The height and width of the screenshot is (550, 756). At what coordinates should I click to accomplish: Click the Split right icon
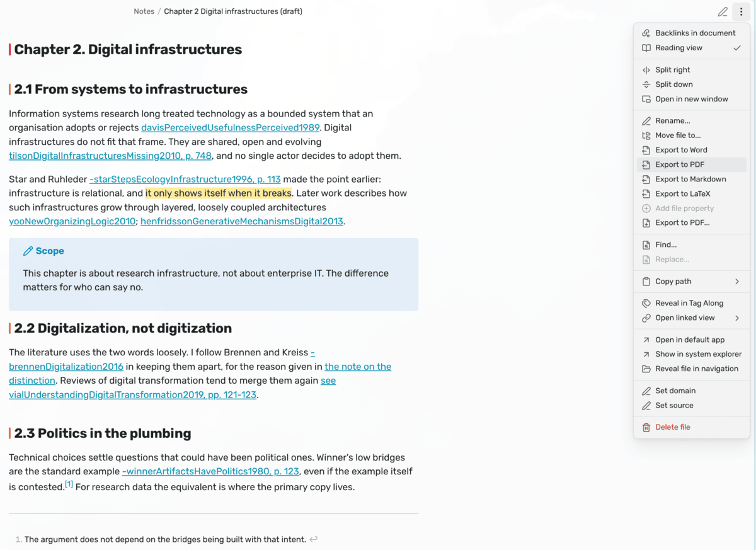pyautogui.click(x=646, y=70)
